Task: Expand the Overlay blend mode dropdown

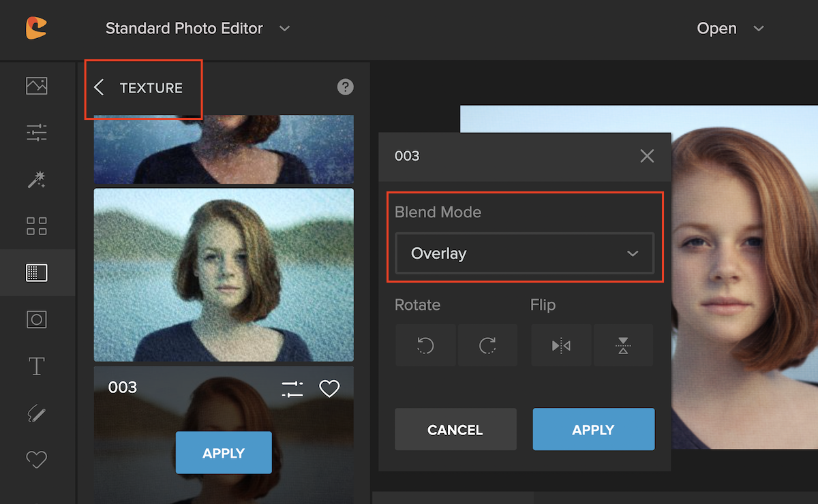Action: point(524,253)
